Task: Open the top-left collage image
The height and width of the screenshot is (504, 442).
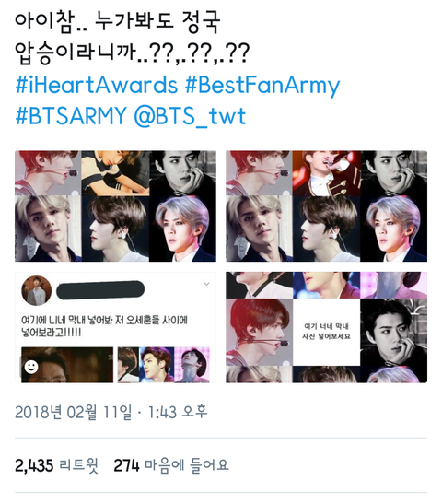Action: (115, 206)
